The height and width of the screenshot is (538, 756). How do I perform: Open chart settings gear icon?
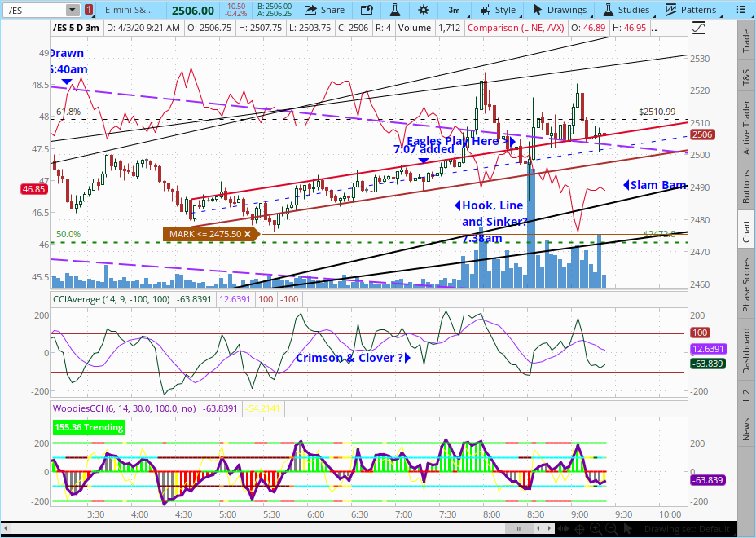[x=423, y=10]
